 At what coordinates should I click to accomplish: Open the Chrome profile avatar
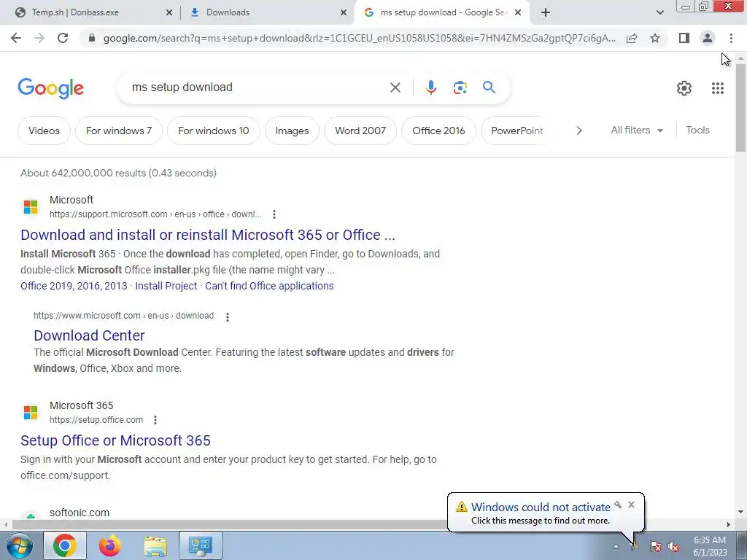[x=708, y=38]
